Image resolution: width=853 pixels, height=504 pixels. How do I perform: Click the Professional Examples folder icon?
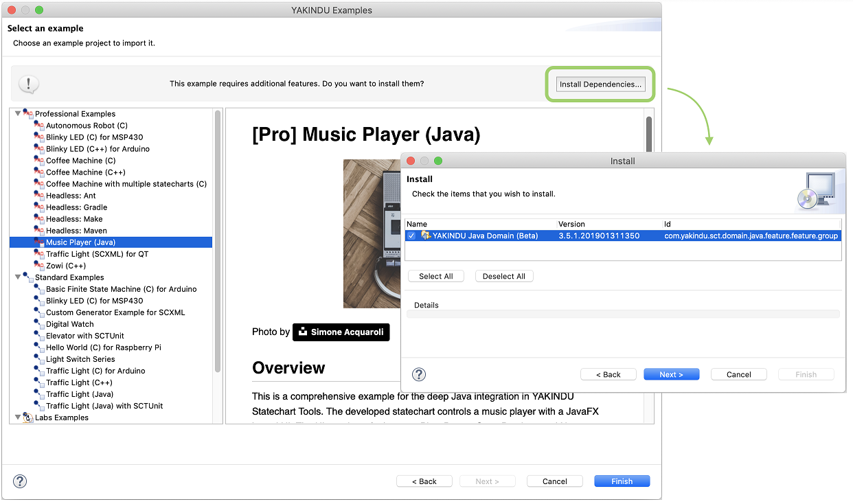pos(28,113)
